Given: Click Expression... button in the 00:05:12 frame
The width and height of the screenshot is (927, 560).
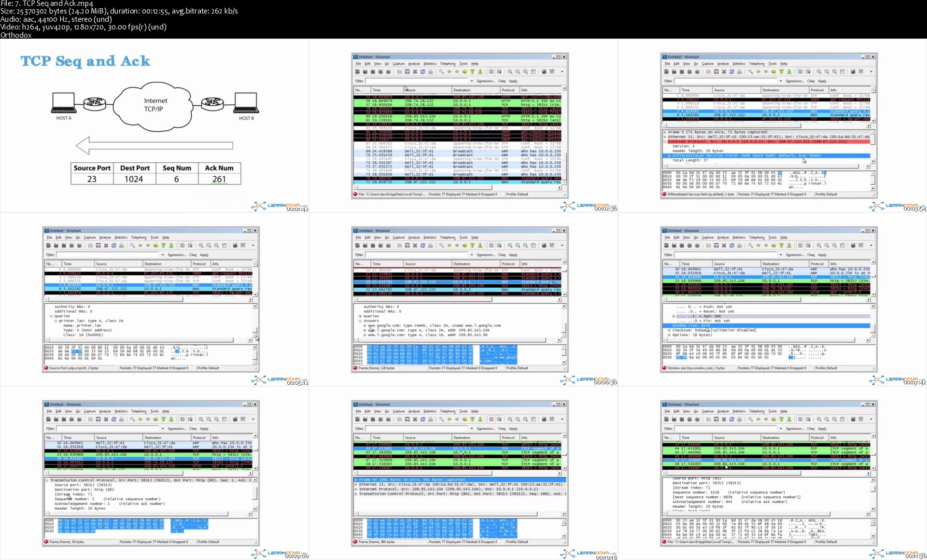Looking at the screenshot, I should pos(177,255).
